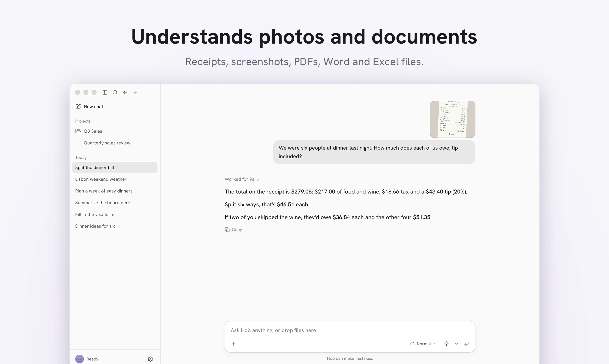Go back with the left arrow
This screenshot has height=364, width=609.
125,92
